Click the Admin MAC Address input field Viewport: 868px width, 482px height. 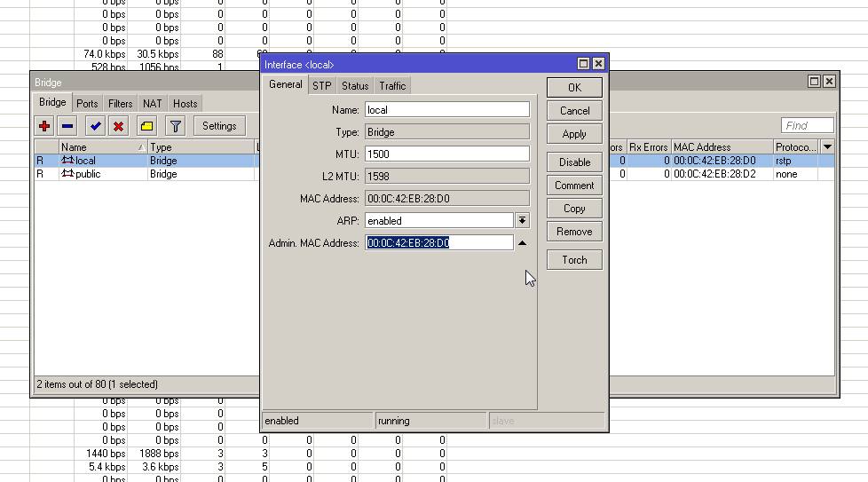439,242
